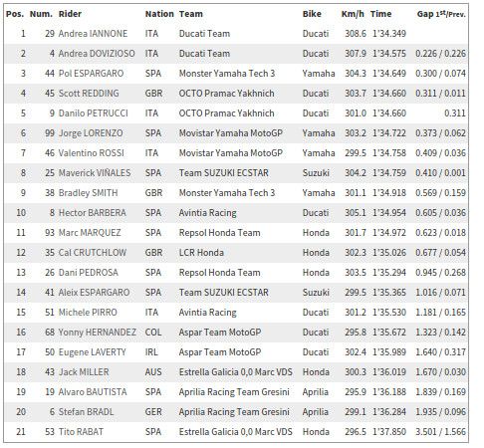Click the Km/h column header
The width and height of the screenshot is (484, 448).
pyautogui.click(x=353, y=14)
